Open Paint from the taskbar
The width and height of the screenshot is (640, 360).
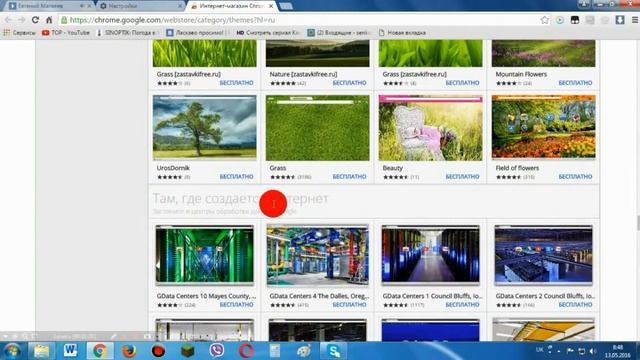click(304, 351)
